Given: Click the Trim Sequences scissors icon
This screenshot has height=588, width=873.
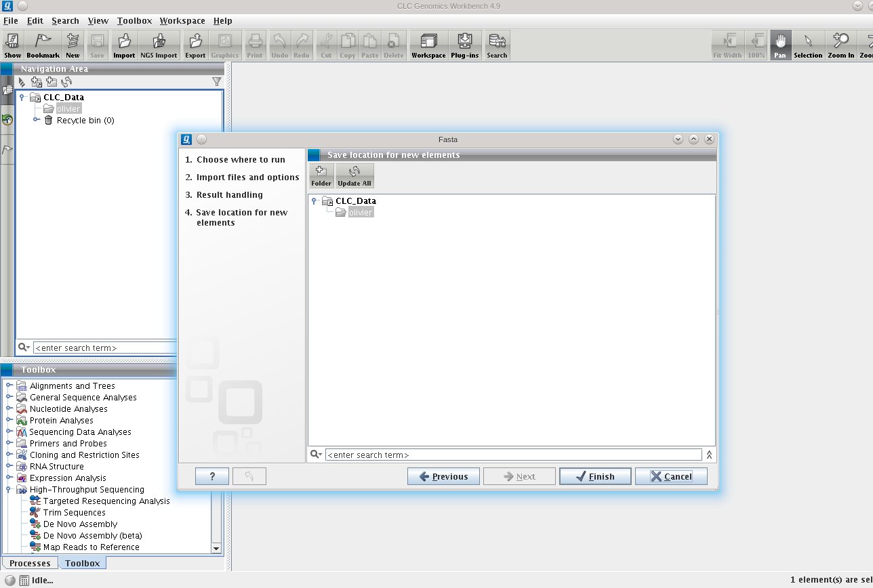Looking at the screenshot, I should pyautogui.click(x=35, y=513).
